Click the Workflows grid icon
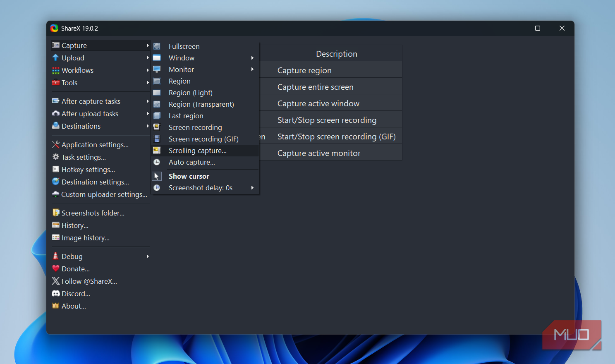 pos(55,70)
